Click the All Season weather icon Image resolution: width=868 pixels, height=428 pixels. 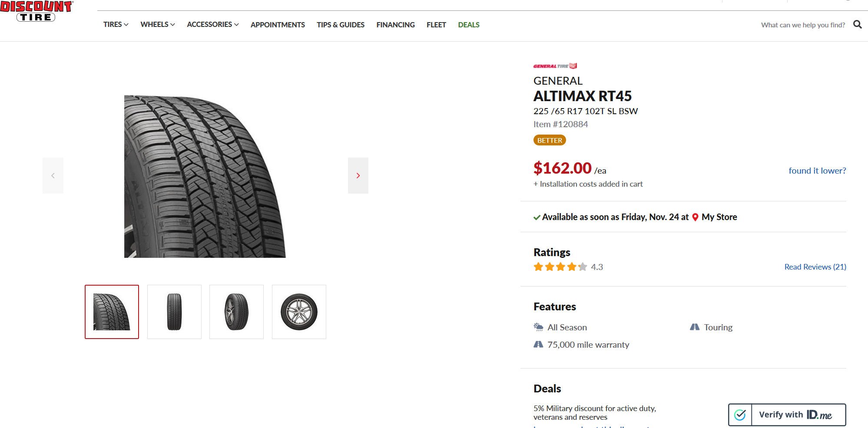click(x=538, y=327)
